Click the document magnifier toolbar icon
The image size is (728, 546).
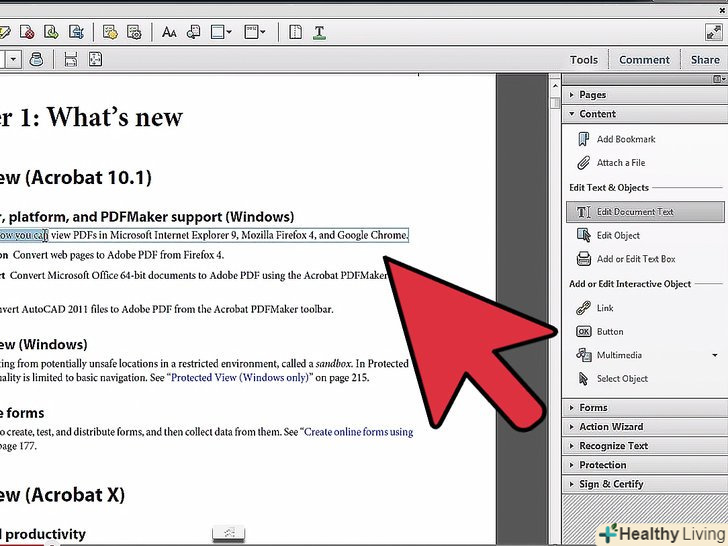(x=193, y=32)
